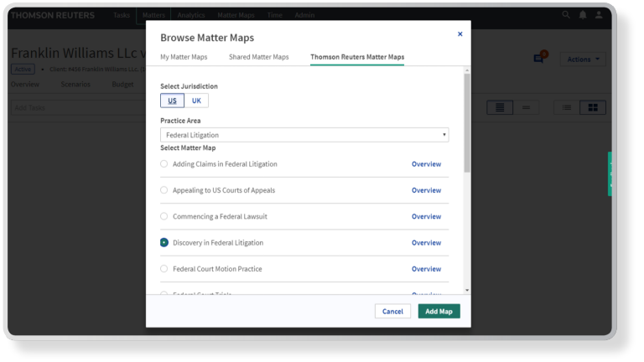Select Discovery in Federal Litigation radio button
This screenshot has width=644, height=362.
[x=164, y=243]
